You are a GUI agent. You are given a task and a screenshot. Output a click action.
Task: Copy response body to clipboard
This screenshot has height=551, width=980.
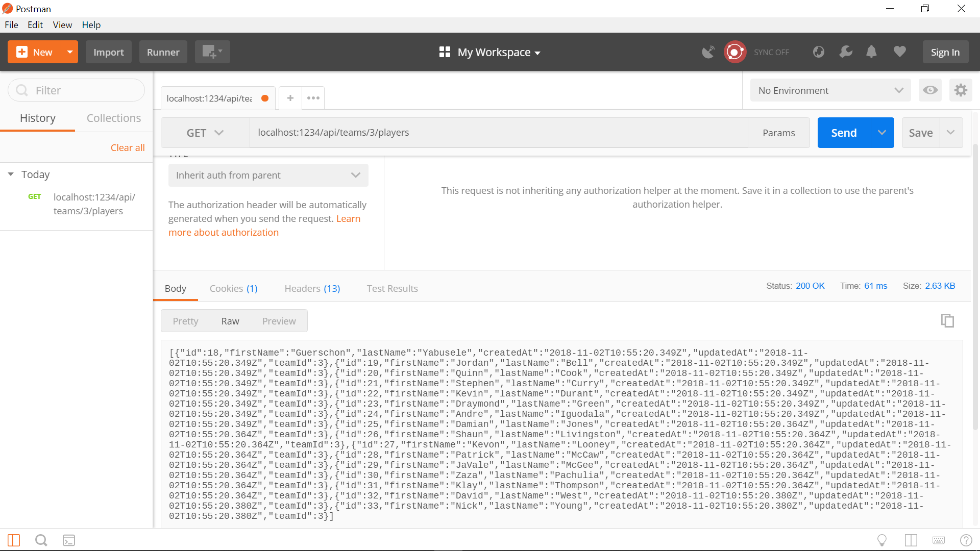click(x=947, y=320)
